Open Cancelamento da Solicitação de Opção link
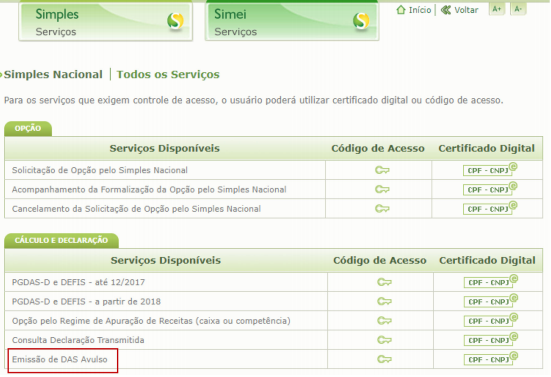This screenshot has width=551, height=377. [x=136, y=209]
